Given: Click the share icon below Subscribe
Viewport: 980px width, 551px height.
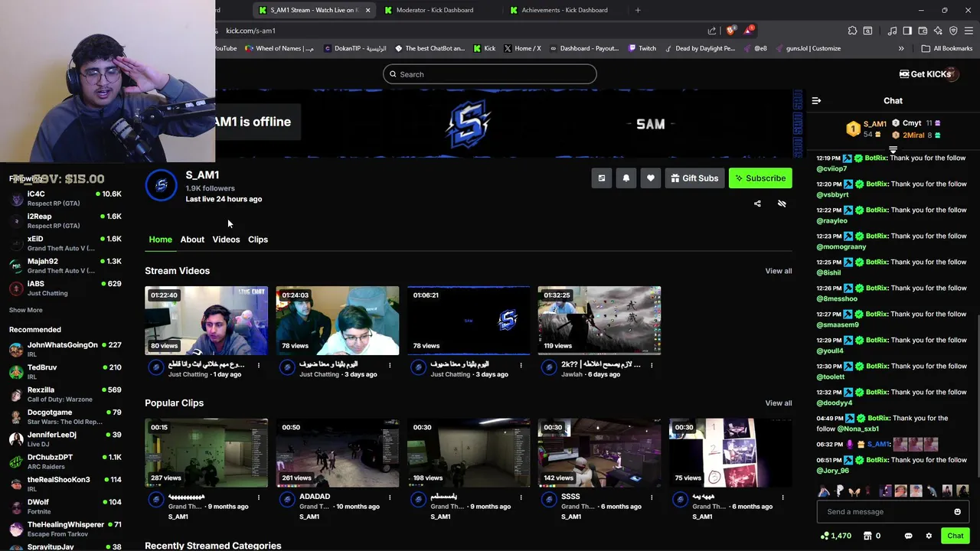Looking at the screenshot, I should pos(757,204).
